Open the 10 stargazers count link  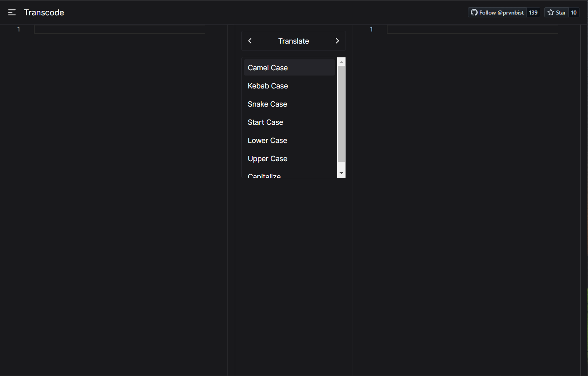[x=573, y=13]
